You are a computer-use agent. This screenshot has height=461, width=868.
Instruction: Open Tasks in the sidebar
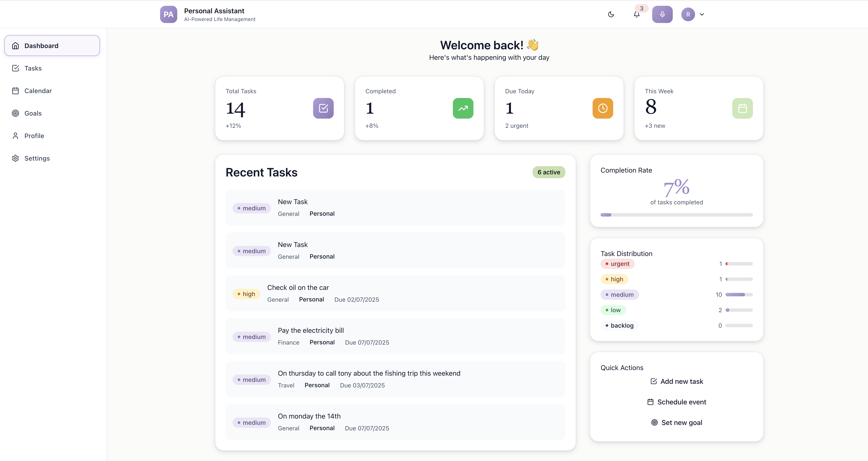33,68
